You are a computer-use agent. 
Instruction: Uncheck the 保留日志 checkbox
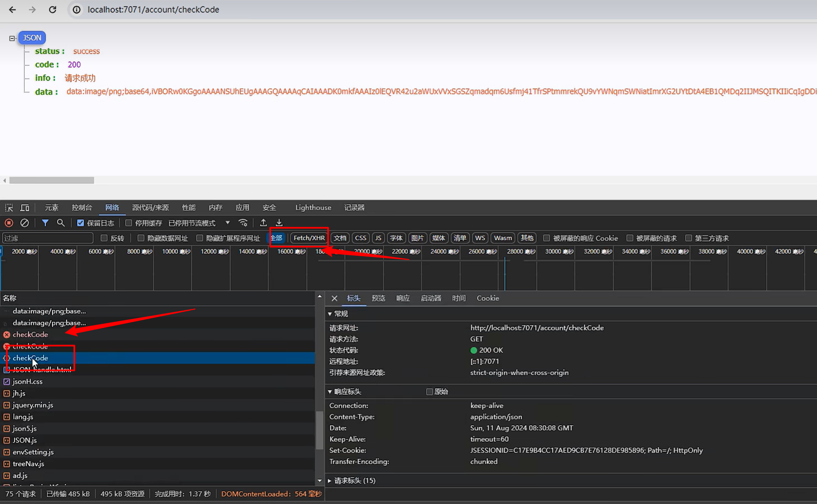point(81,223)
